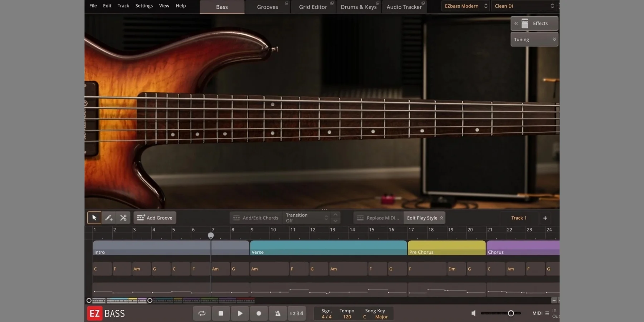Select the Pre Chorus song block
Screen dimensions: 644x322
coord(447,248)
